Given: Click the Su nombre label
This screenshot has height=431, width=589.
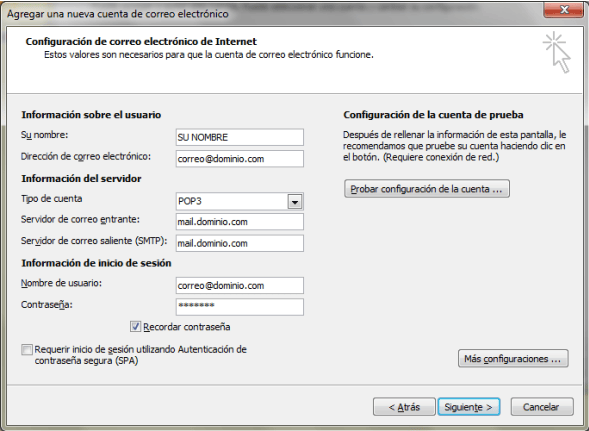Looking at the screenshot, I should coord(45,135).
